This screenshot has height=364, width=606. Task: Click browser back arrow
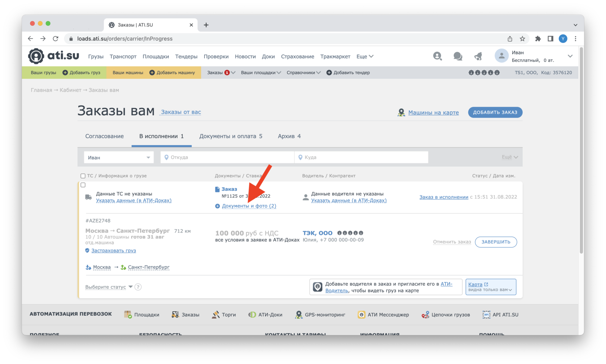tap(30, 39)
